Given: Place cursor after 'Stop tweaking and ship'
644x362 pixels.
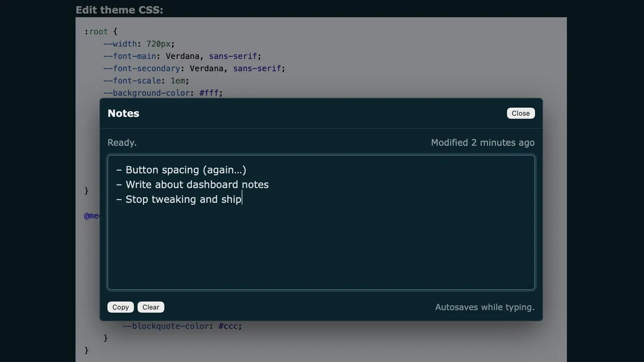Looking at the screenshot, I should point(242,200).
